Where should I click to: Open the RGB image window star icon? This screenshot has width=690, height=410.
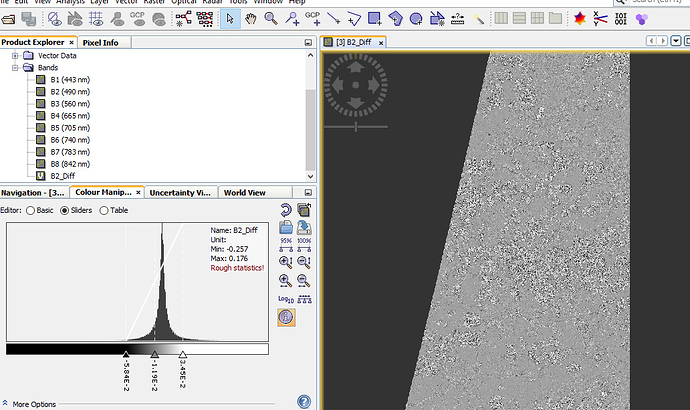click(580, 19)
